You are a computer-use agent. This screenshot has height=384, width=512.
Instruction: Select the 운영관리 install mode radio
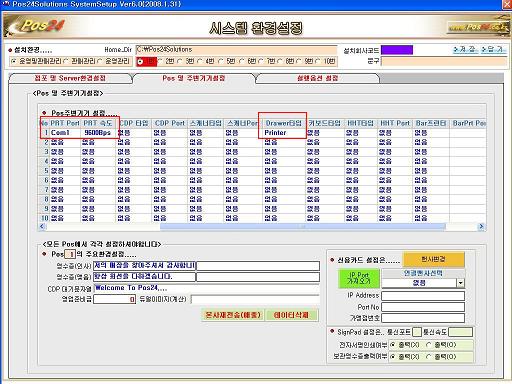[100, 61]
